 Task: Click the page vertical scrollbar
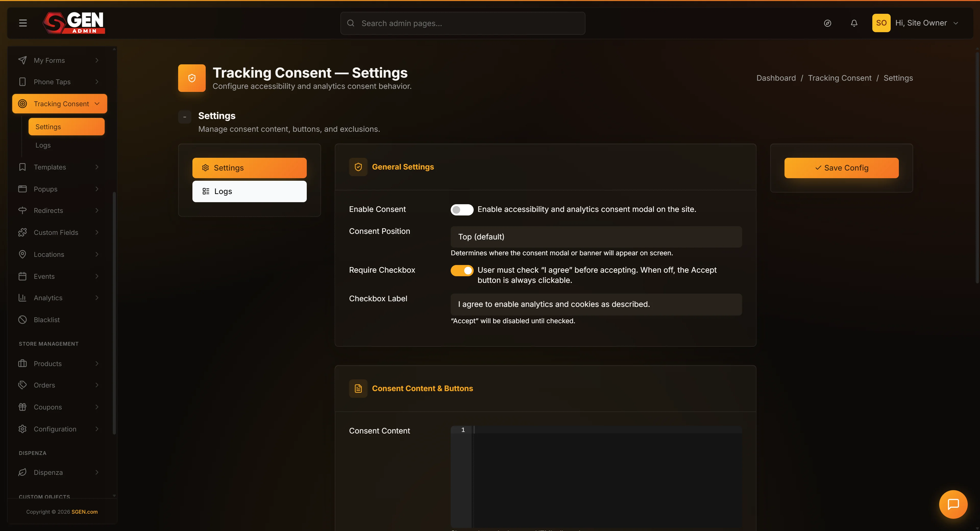point(977,167)
